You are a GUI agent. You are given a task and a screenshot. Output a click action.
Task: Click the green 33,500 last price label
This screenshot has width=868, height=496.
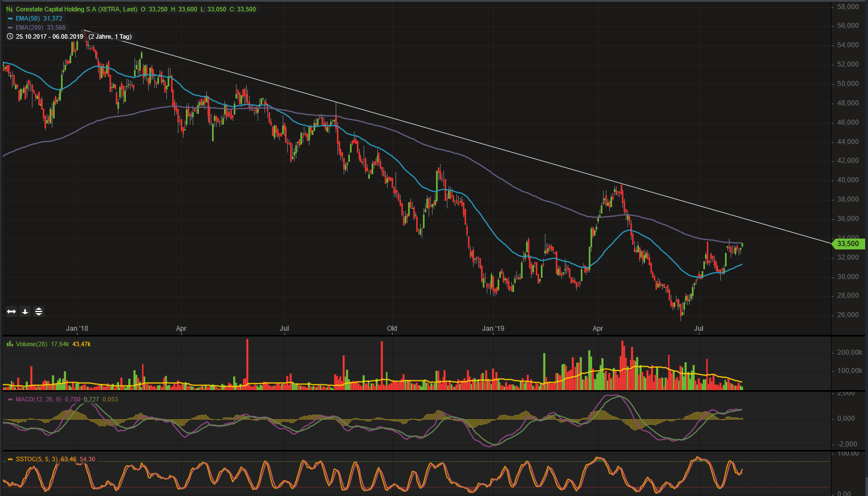tap(849, 244)
